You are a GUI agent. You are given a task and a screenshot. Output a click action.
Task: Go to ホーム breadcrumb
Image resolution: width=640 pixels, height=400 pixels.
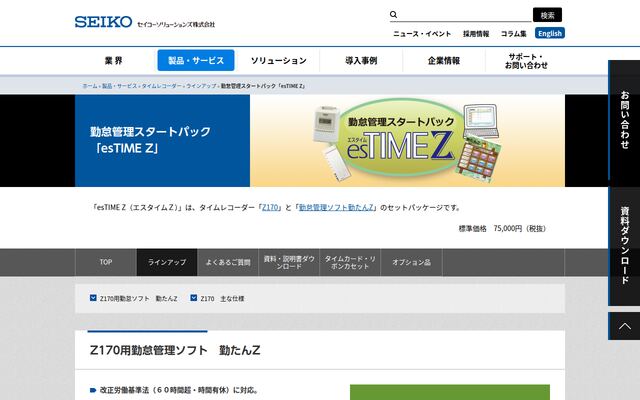coord(90,86)
